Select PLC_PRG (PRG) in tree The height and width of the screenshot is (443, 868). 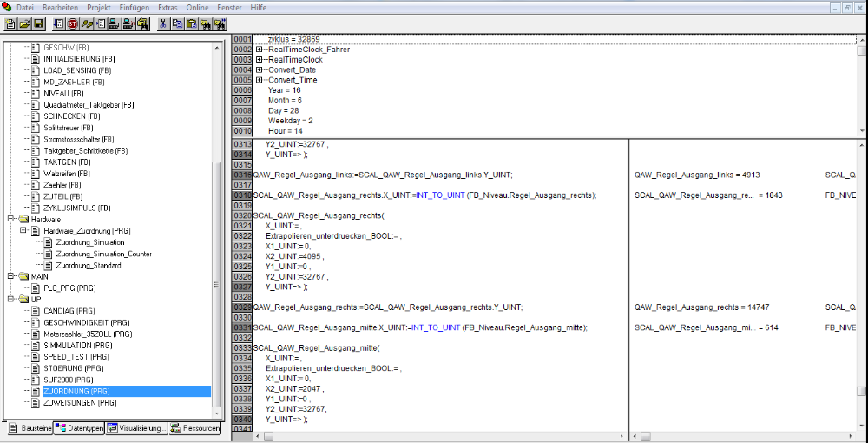coord(69,288)
